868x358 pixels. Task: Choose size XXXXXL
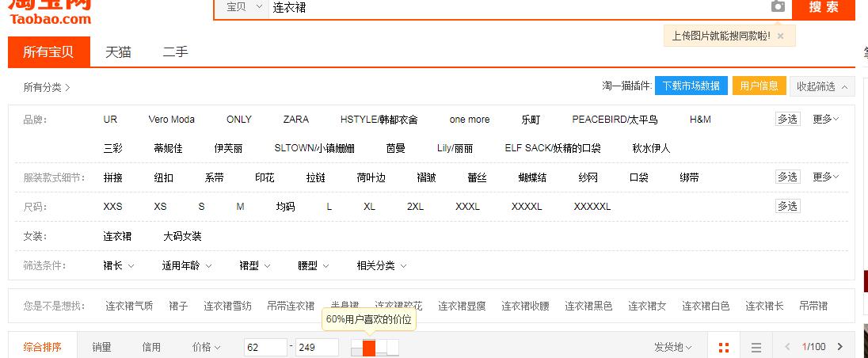point(592,207)
